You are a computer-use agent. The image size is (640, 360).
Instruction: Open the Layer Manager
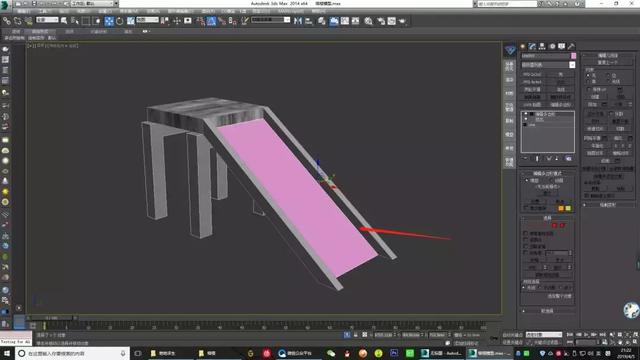322,21
